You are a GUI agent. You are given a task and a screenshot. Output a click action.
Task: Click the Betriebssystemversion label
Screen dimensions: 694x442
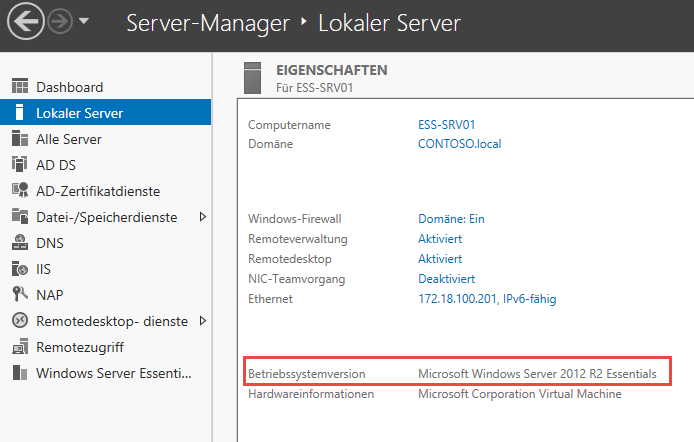click(x=306, y=374)
